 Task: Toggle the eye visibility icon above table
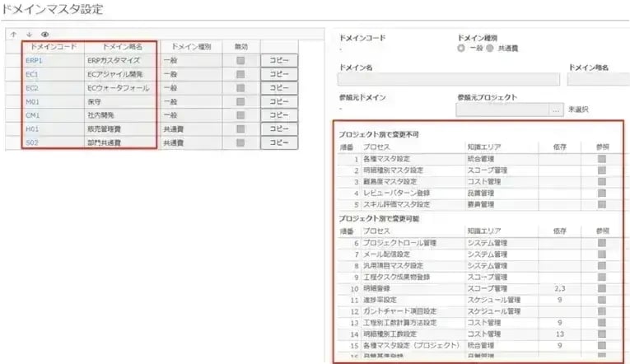(x=44, y=35)
